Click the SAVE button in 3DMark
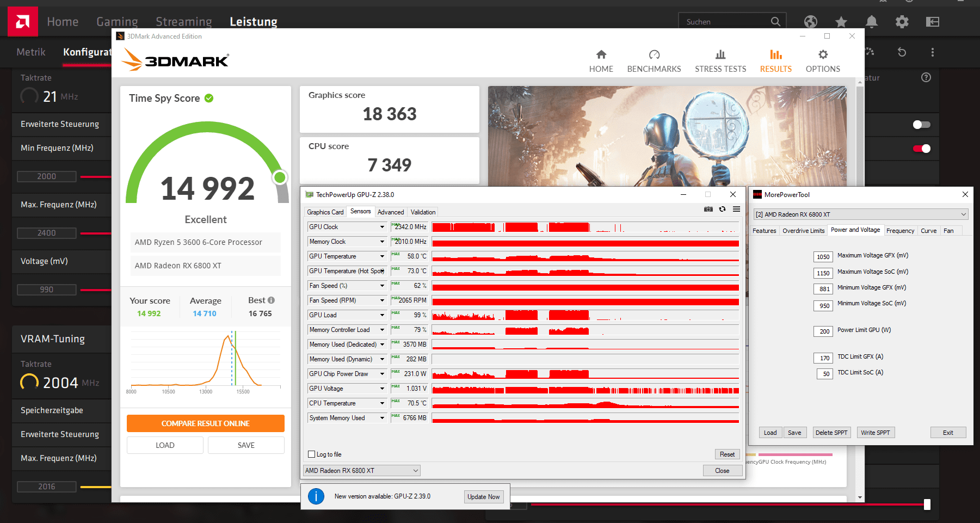980x523 pixels. 246,445
